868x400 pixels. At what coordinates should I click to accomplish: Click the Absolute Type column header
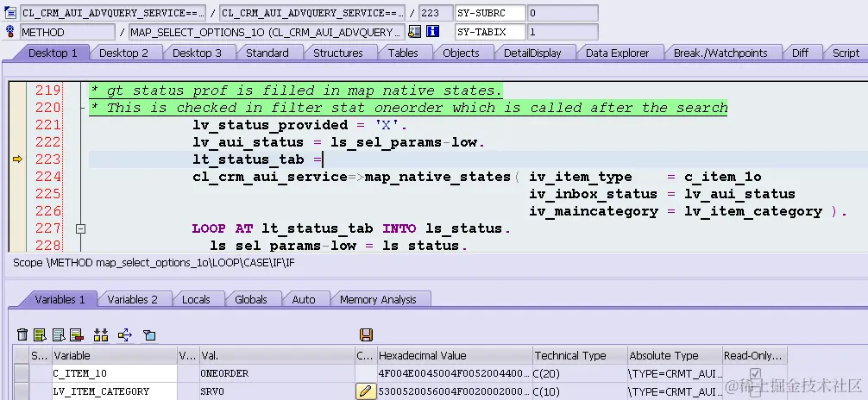(675, 356)
